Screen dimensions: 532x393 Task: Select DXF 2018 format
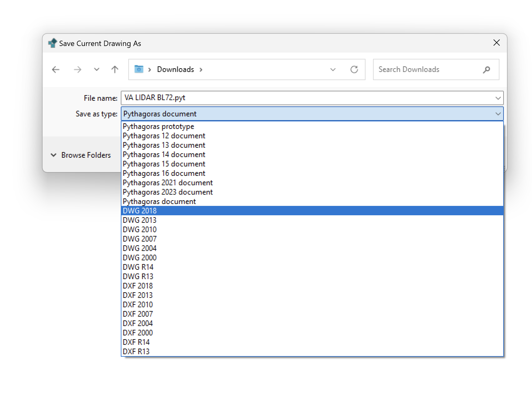point(312,286)
